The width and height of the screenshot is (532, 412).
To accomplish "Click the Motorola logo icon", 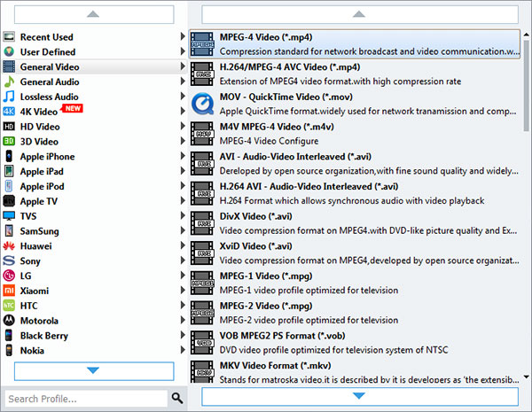I will (9, 321).
